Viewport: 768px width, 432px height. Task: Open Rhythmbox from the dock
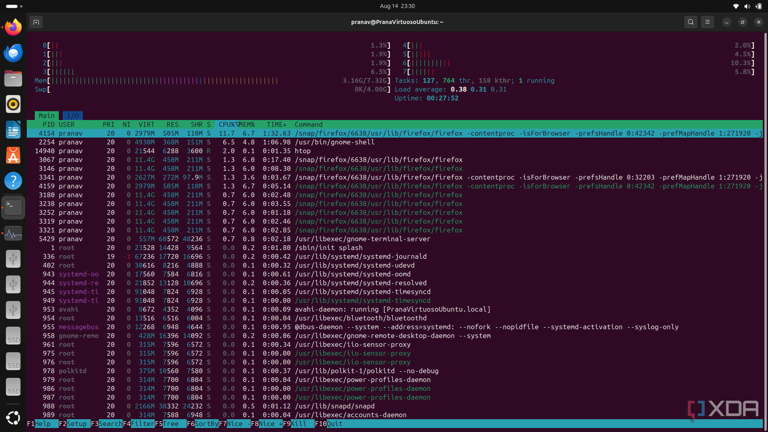[13, 104]
